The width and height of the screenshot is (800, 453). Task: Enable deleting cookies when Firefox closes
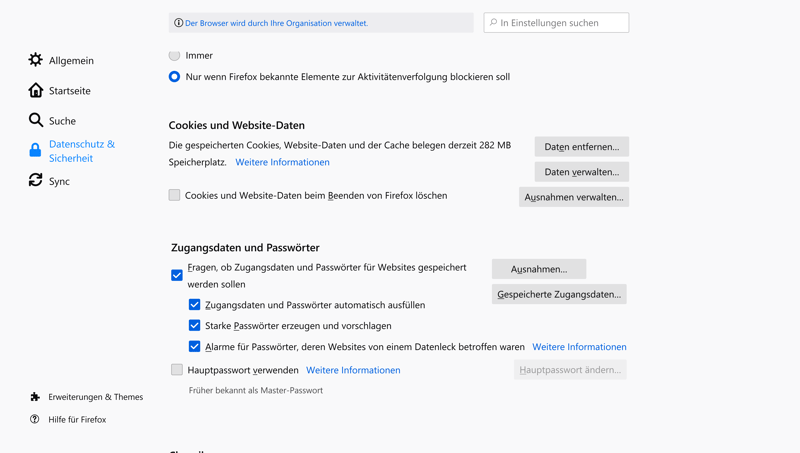click(x=175, y=195)
